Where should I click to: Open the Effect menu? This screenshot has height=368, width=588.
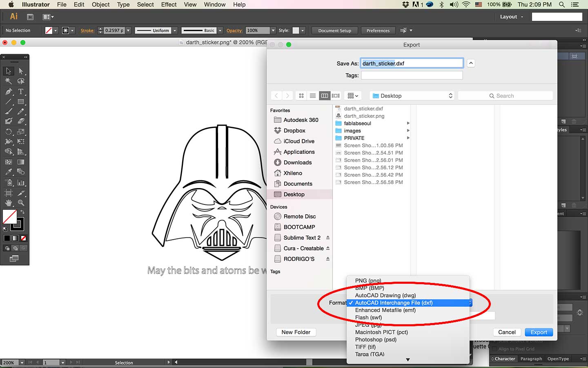point(169,4)
